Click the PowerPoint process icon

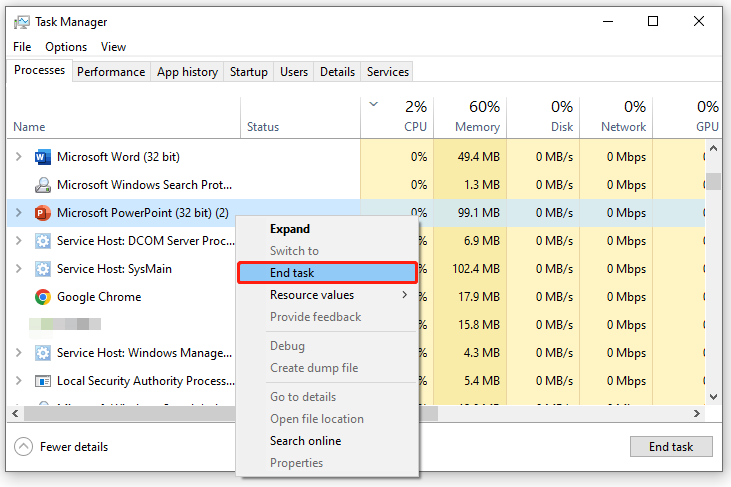click(x=42, y=213)
